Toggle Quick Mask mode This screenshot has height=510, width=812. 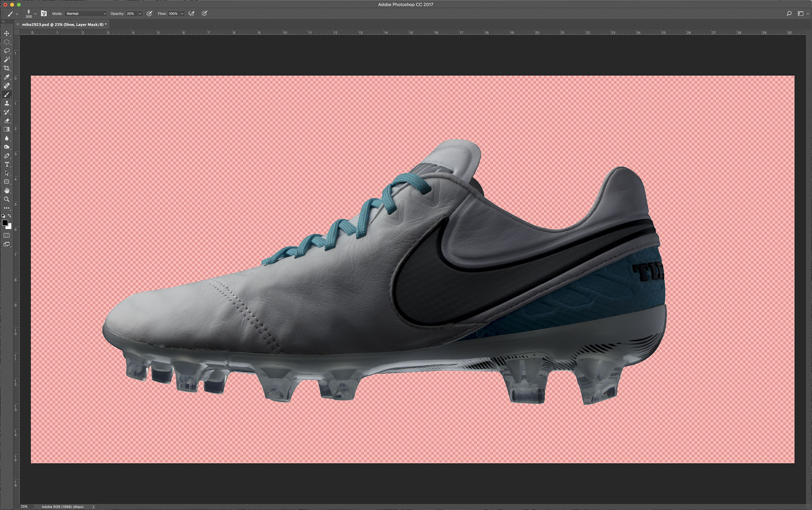(7, 235)
